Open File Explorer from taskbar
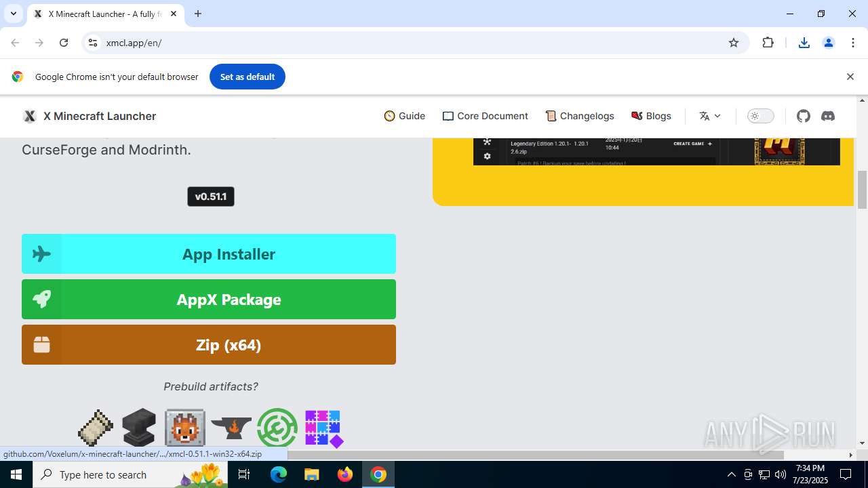This screenshot has width=868, height=488. (312, 474)
